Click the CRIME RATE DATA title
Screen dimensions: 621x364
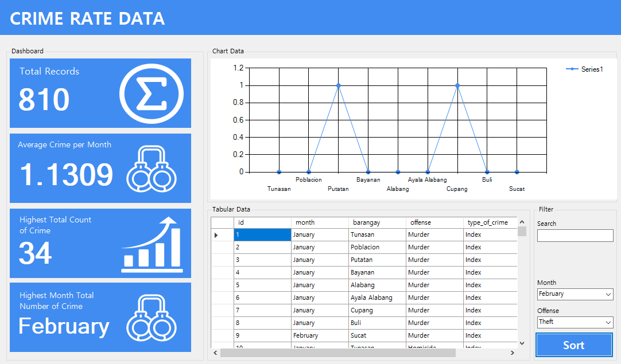87,18
